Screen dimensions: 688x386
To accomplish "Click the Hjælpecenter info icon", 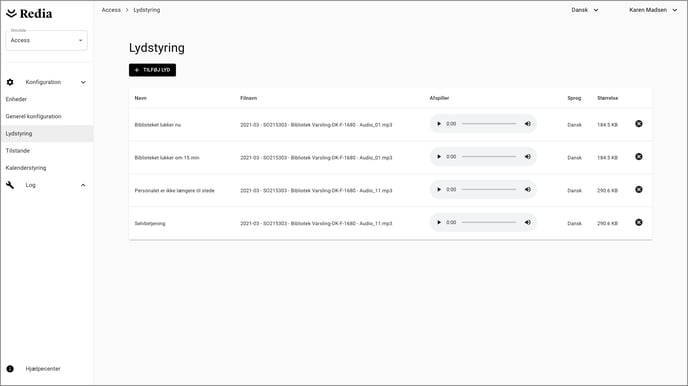I will (x=10, y=369).
